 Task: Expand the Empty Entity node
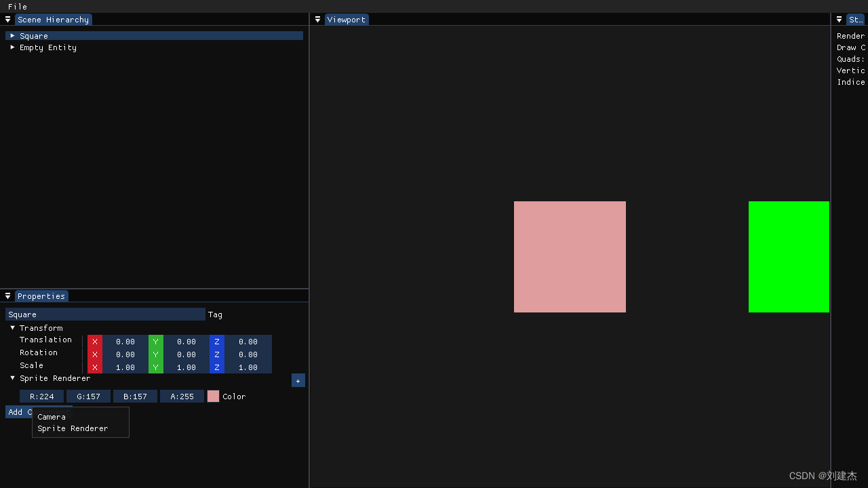[x=12, y=47]
